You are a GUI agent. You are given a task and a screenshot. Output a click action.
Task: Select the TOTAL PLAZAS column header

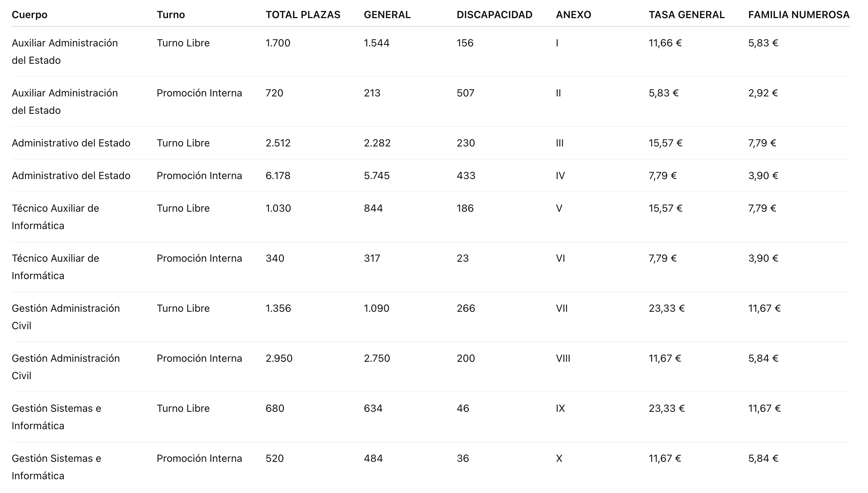point(303,15)
